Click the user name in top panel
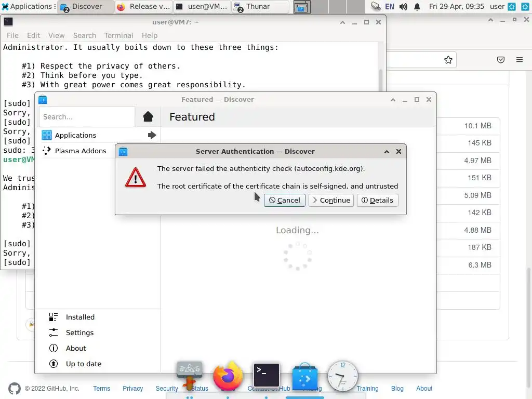The height and width of the screenshot is (399, 532). (x=497, y=6)
